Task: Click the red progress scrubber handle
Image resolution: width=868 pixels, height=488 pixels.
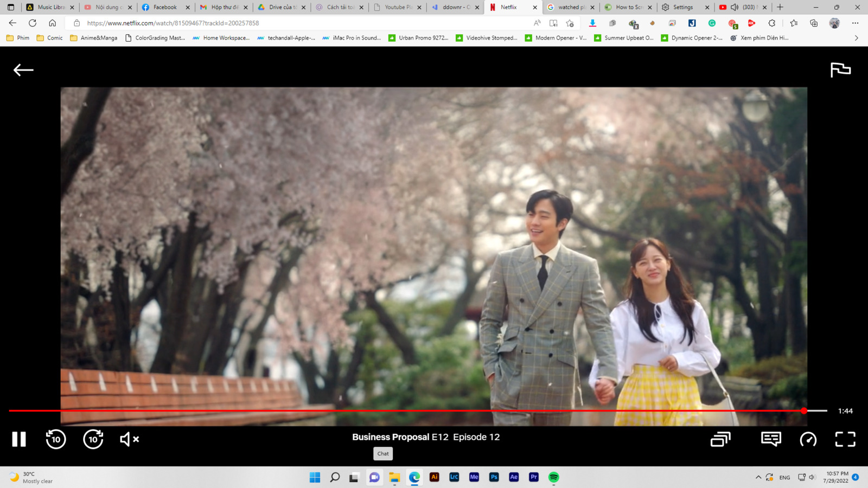Action: (804, 411)
